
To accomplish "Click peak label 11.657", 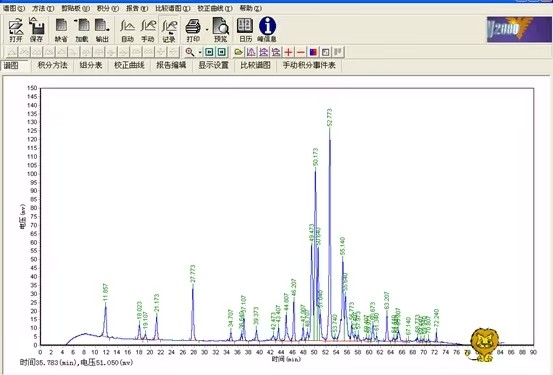I will pos(105,292).
